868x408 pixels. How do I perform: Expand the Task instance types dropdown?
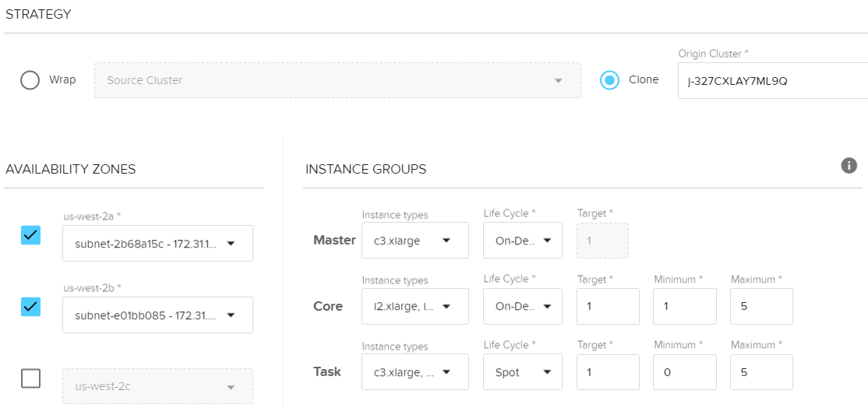[415, 372]
